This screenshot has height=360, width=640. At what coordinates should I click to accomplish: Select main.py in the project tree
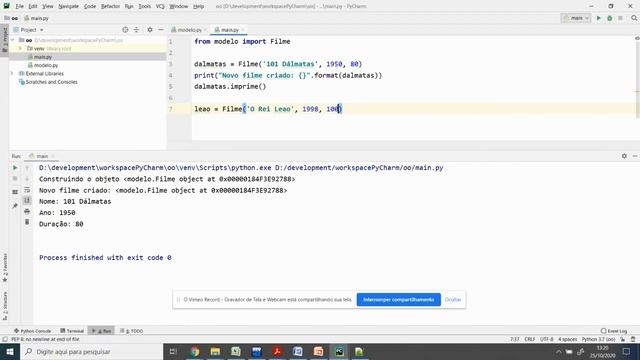click(42, 57)
